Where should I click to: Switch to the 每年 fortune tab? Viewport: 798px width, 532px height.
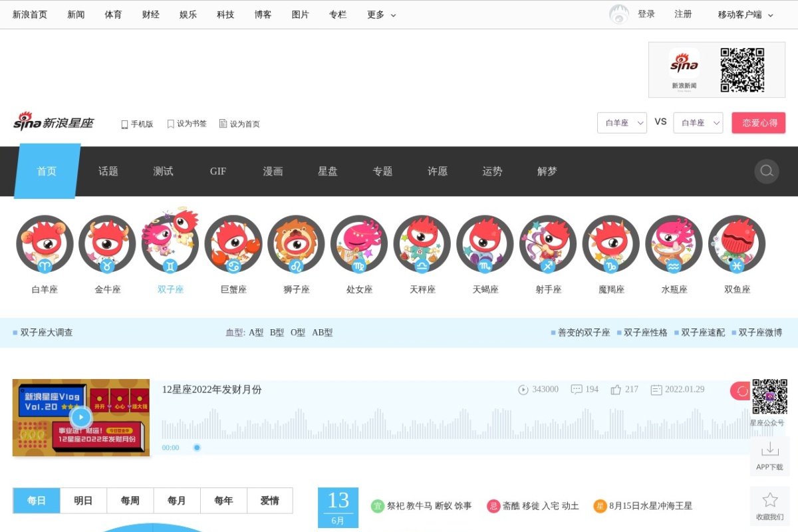pyautogui.click(x=223, y=501)
